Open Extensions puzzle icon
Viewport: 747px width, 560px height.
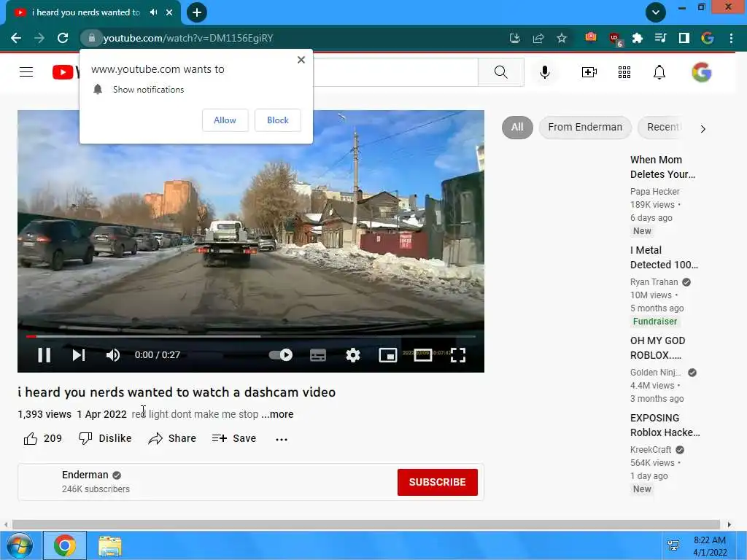coord(637,38)
